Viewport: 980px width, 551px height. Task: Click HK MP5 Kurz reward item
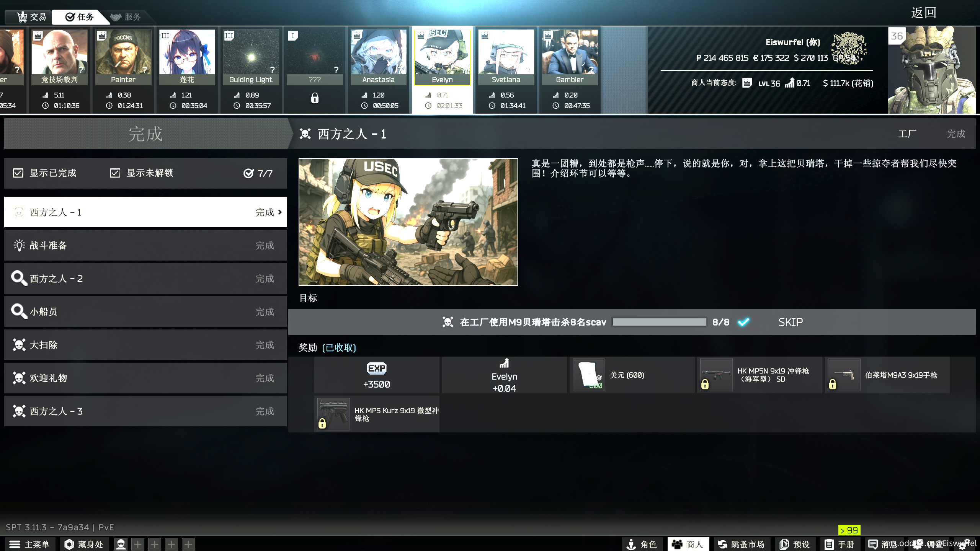coord(377,414)
